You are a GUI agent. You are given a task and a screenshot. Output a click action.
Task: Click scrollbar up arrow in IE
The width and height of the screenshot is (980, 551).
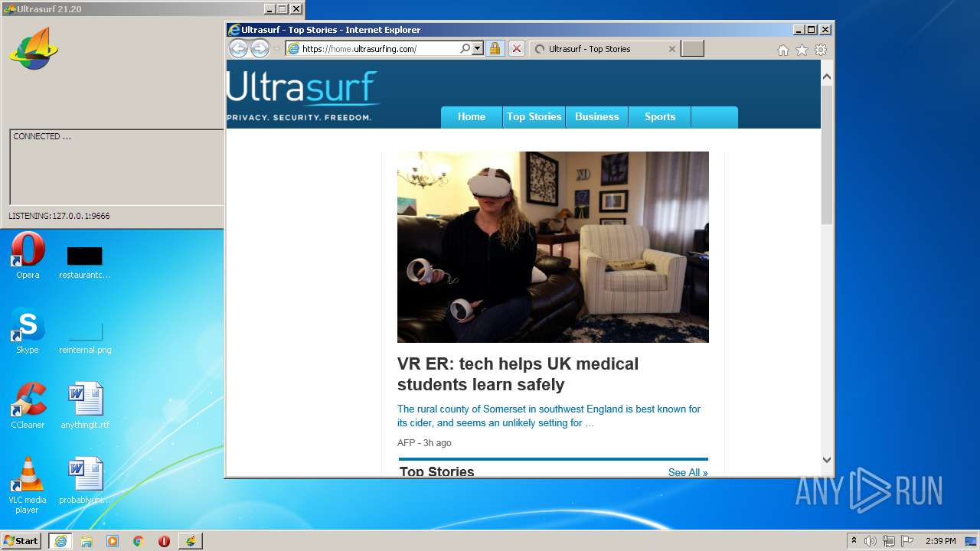[x=827, y=77]
